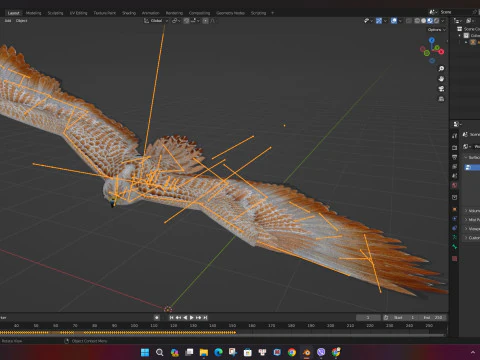Select wireframe viewport shading
Viewport: 480px width, 360px height.
(x=417, y=21)
